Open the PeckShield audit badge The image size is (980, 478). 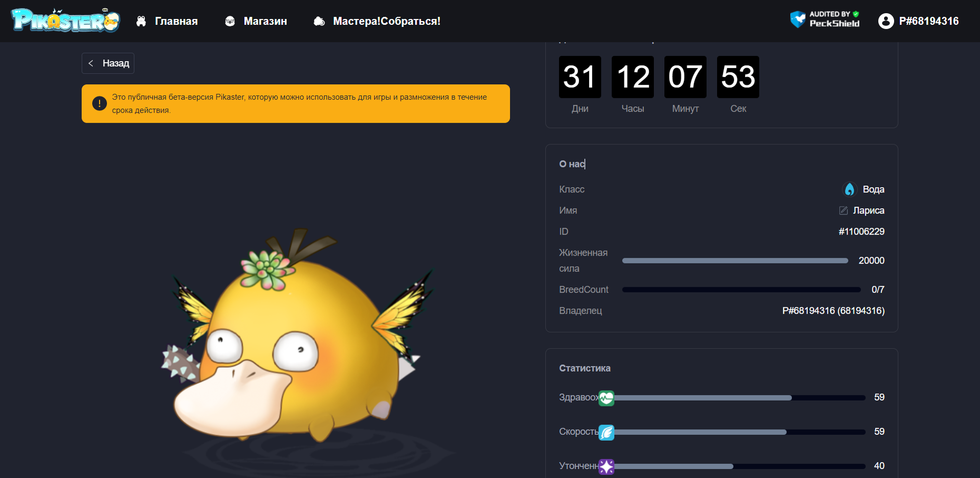(825, 19)
